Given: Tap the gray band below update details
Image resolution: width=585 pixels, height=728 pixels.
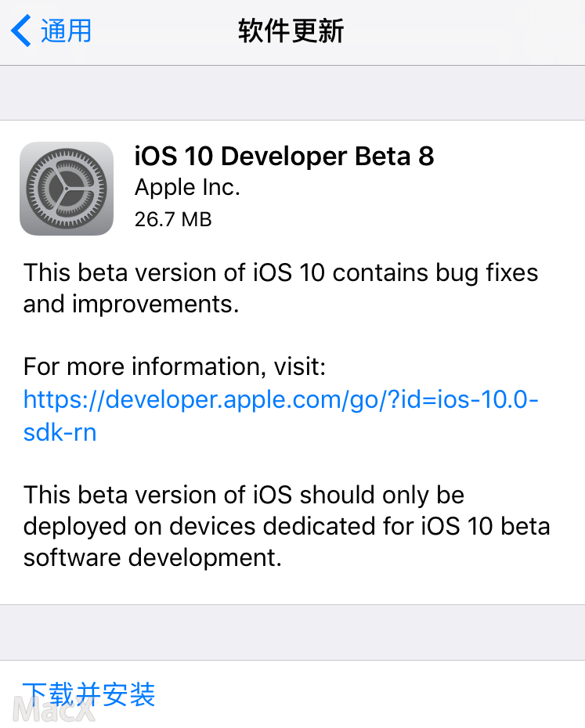Looking at the screenshot, I should [x=292, y=632].
